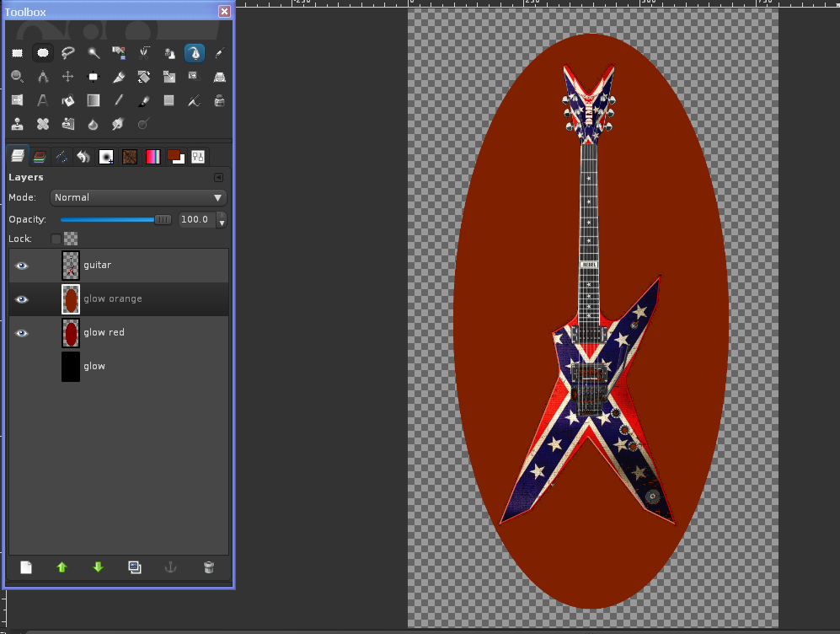This screenshot has width=840, height=634.
Task: Select the Pencil tool
Action: pos(119,100)
